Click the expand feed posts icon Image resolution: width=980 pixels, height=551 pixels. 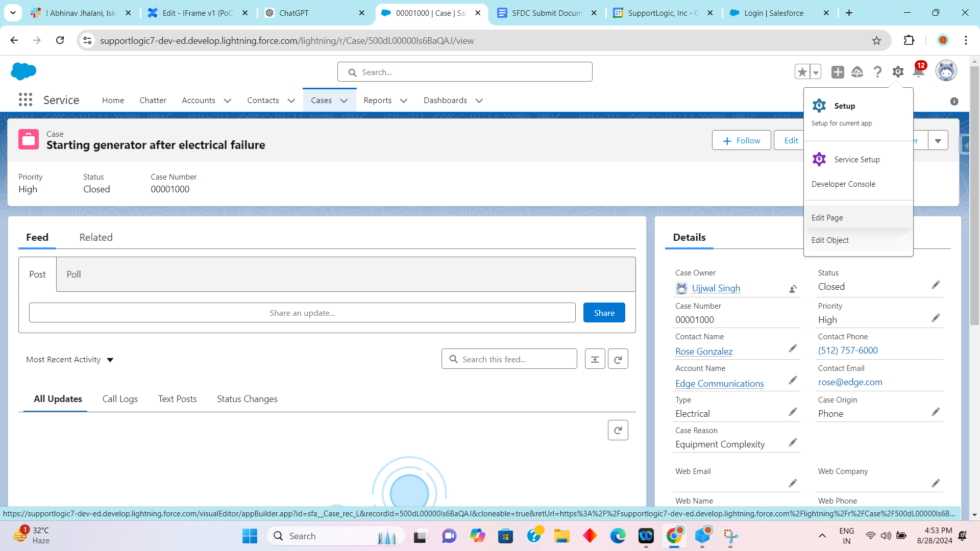click(x=595, y=359)
